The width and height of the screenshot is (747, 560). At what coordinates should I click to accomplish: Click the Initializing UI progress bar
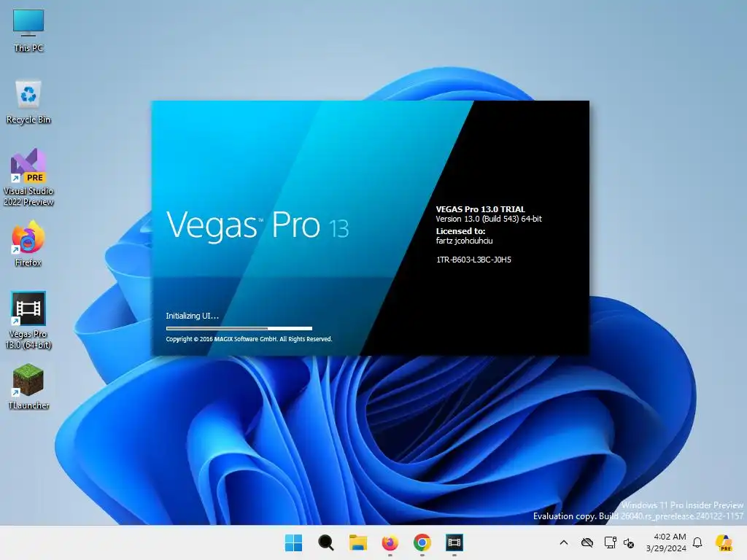point(239,328)
